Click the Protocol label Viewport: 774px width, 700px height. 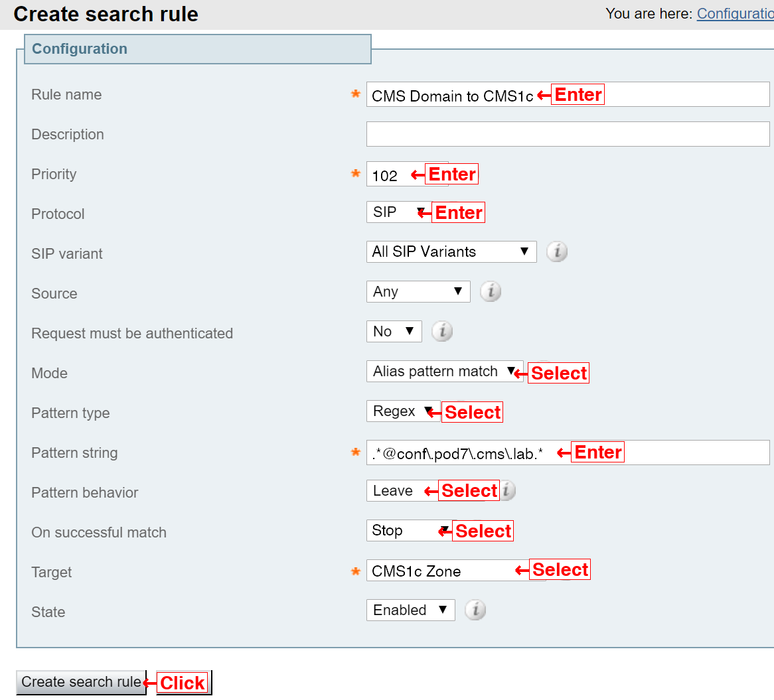pyautogui.click(x=58, y=214)
